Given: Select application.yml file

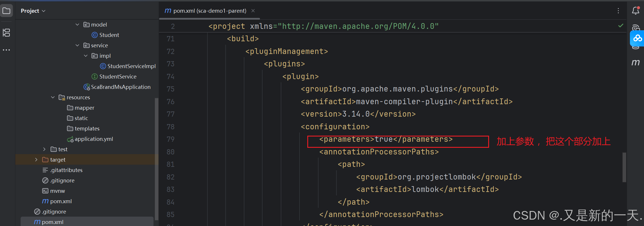Looking at the screenshot, I should [94, 139].
